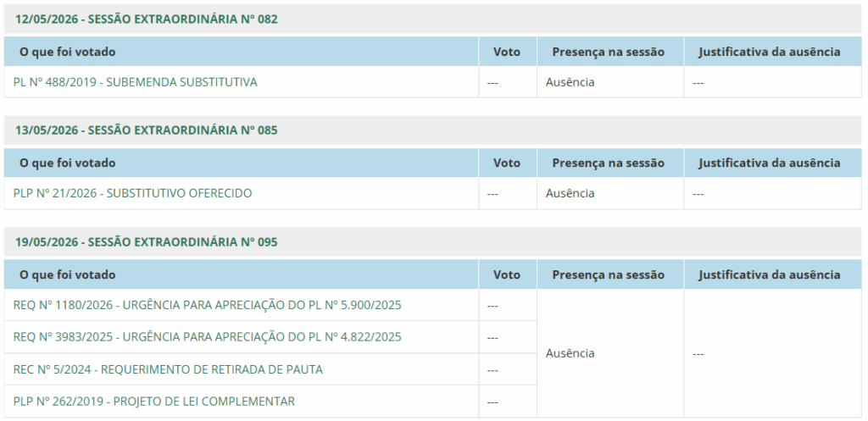Click the 13/05/2026 Sessão Extraordinária Nº 085 heading
Screen dimensions: 868x421
(146, 130)
